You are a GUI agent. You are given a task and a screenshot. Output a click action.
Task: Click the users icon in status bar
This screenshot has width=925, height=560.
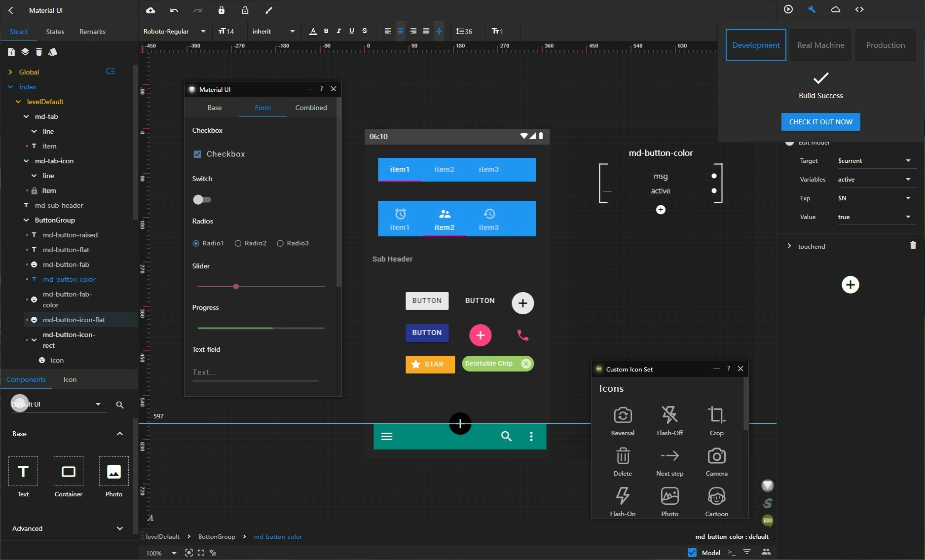[766, 552]
